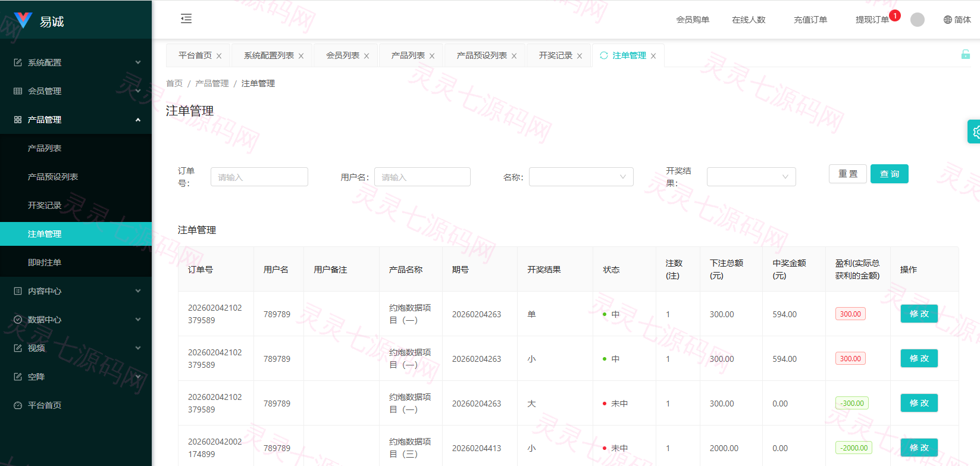980x466 pixels.
Task: Open the 名称 dropdown filter
Action: (581, 177)
